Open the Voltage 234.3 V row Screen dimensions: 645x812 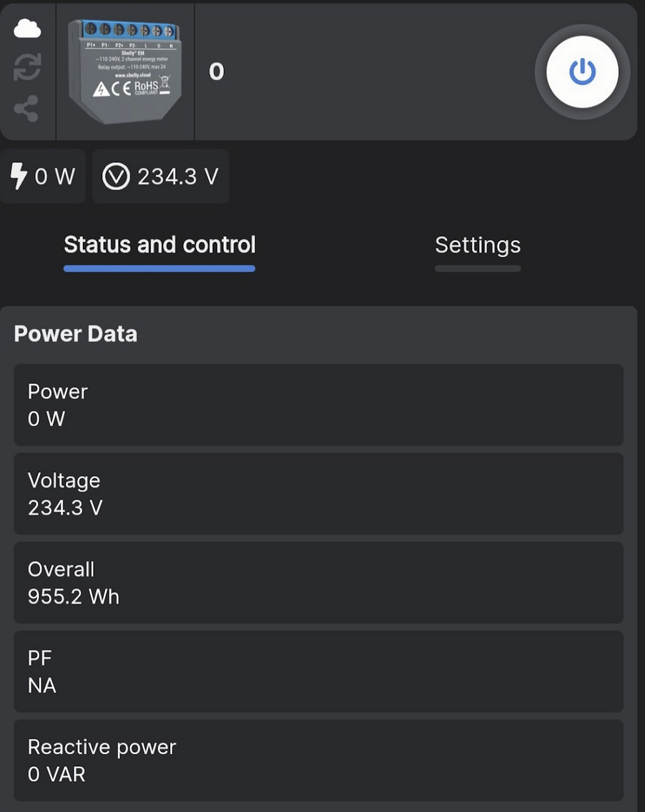[x=318, y=494]
